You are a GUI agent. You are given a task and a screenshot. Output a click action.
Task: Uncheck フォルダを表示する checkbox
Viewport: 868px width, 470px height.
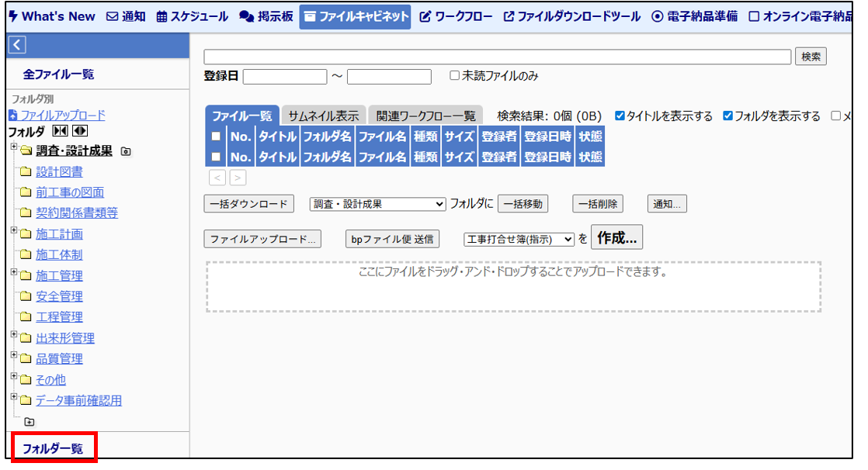coord(727,116)
